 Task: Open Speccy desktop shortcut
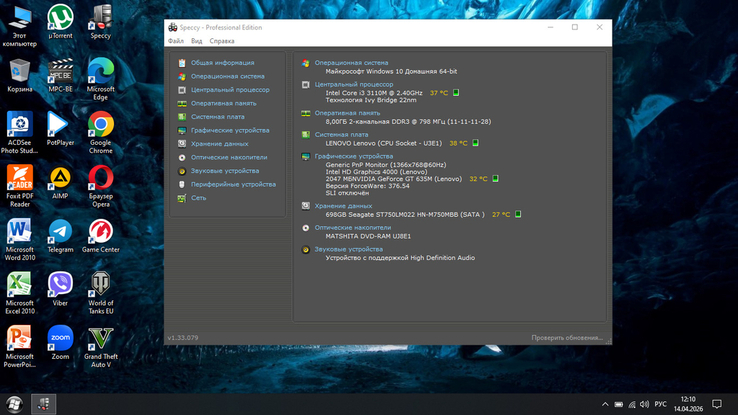pyautogui.click(x=101, y=22)
